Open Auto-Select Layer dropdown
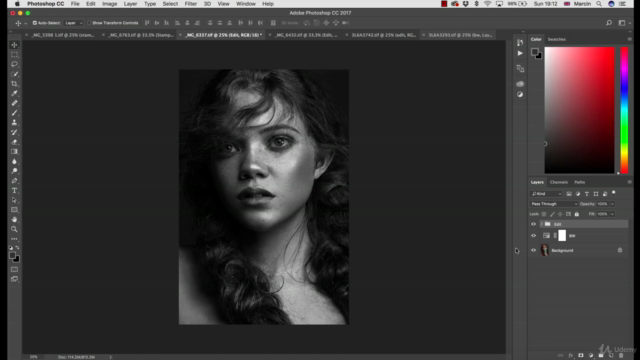 click(x=74, y=23)
